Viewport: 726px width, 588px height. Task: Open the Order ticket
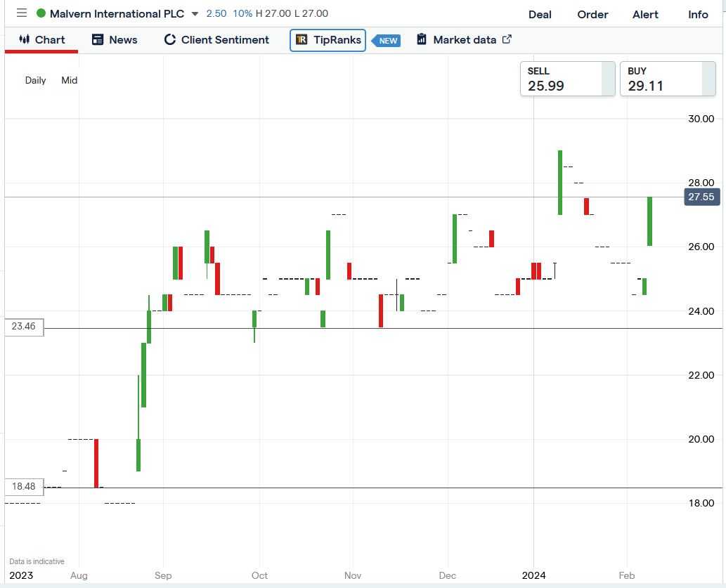tap(592, 14)
